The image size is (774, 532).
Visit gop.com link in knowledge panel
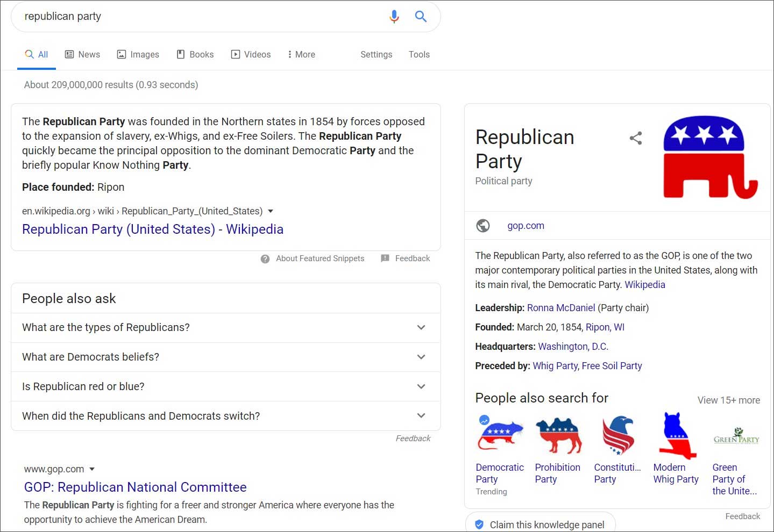pyautogui.click(x=526, y=226)
